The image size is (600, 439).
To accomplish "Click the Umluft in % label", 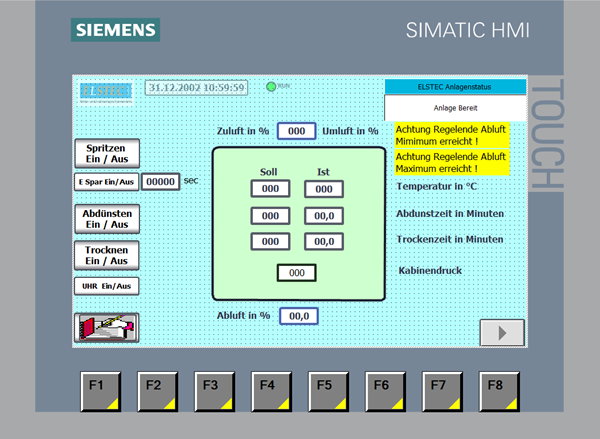I will [x=350, y=131].
